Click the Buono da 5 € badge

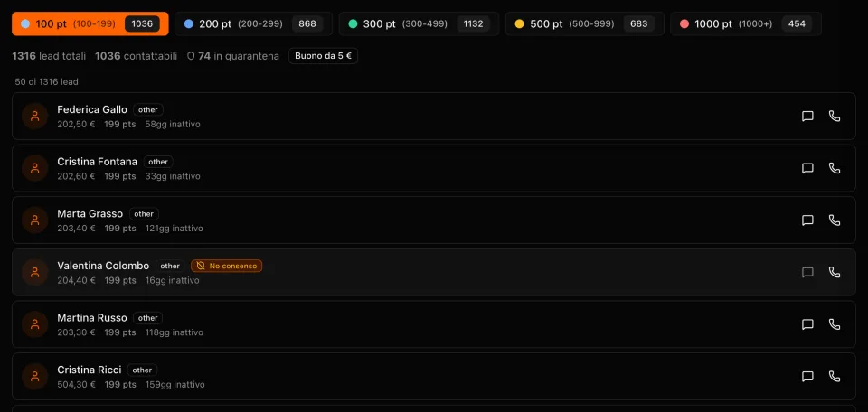(324, 56)
